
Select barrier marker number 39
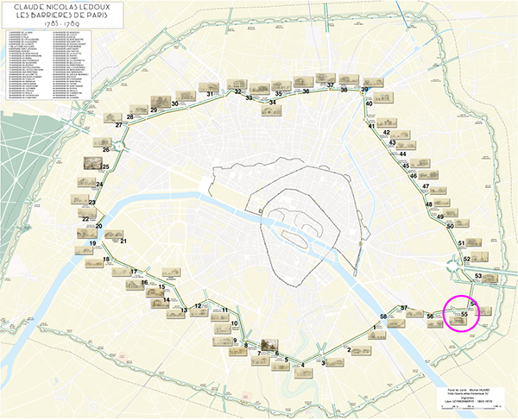click(x=365, y=90)
